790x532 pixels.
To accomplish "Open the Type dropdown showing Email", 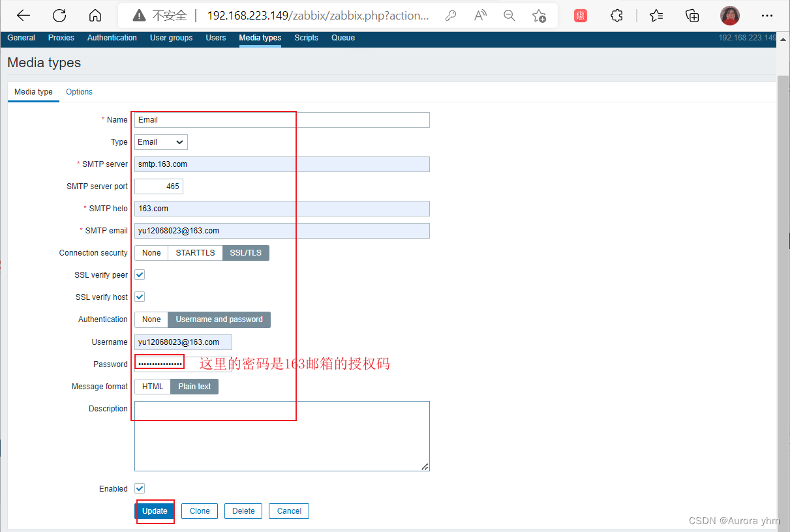I will tap(161, 142).
